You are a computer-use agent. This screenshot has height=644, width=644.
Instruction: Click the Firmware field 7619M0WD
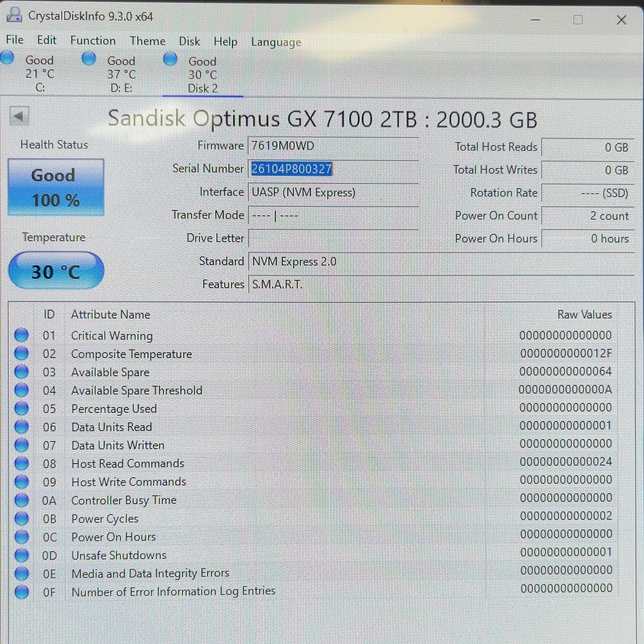[333, 146]
